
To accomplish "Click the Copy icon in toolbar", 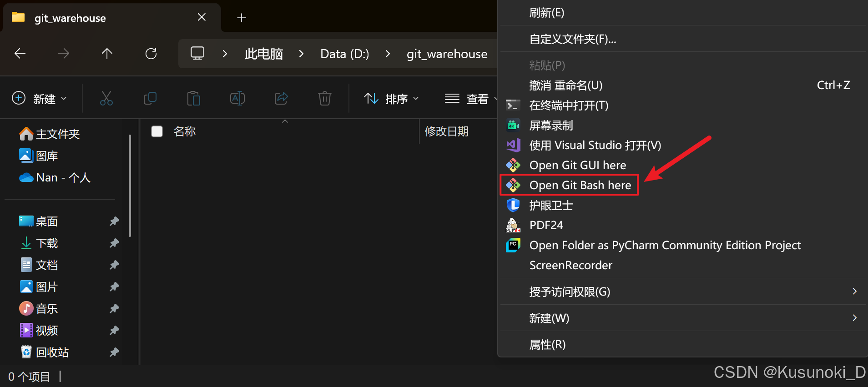I will coord(150,98).
